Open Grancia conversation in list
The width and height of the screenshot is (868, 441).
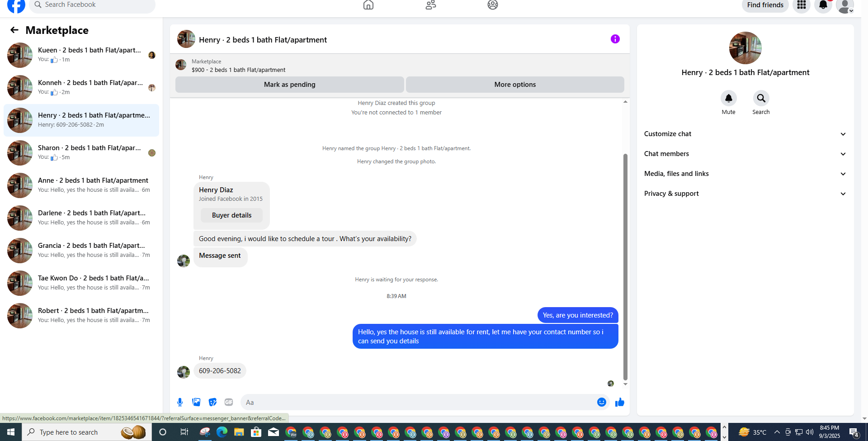point(81,250)
